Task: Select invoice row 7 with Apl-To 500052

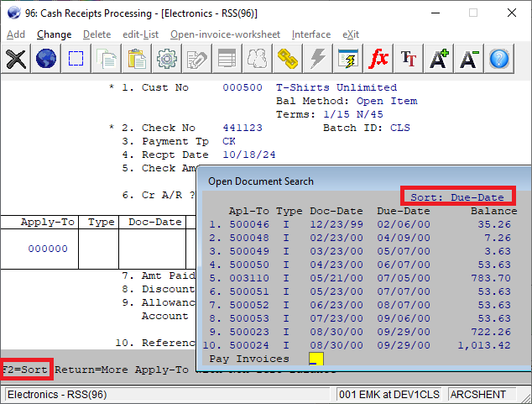Action: (x=360, y=305)
